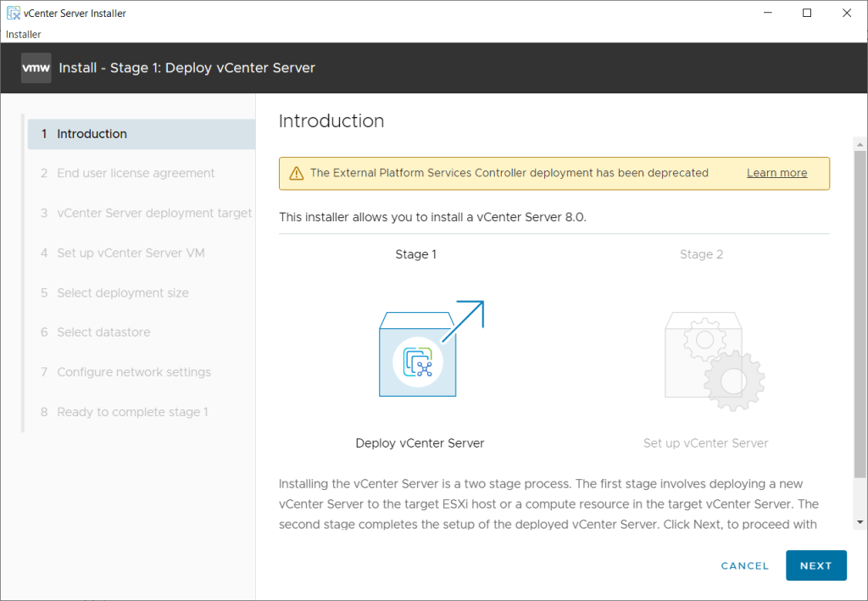Click the Set up vCenter Server gears icon
Image resolution: width=868 pixels, height=601 pixels.
click(713, 360)
